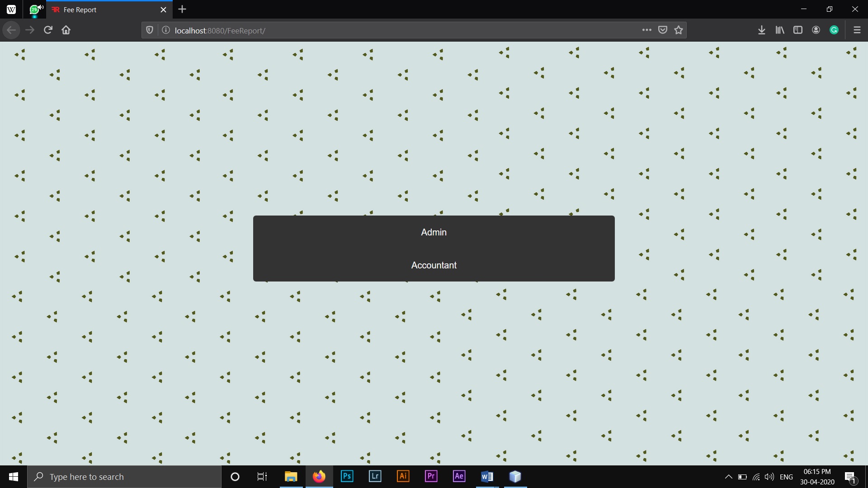Open the Grammarly extension icon

click(x=834, y=30)
